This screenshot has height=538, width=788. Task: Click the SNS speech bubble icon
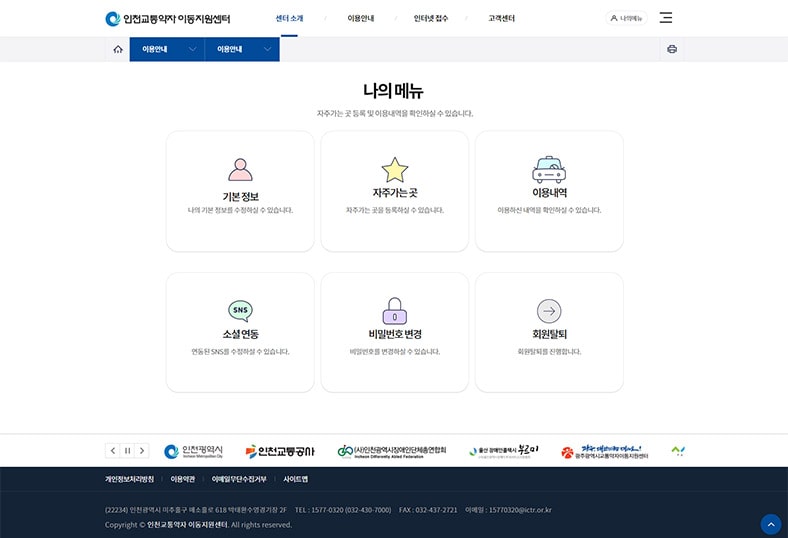240,310
